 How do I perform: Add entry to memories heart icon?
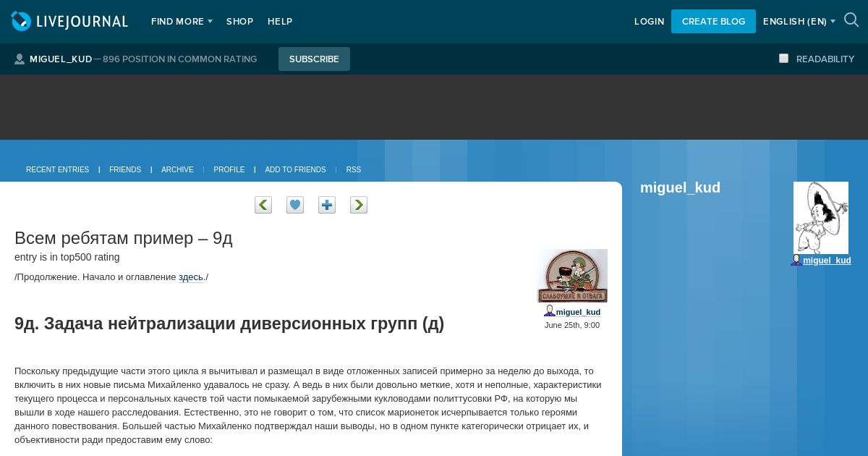coord(295,205)
